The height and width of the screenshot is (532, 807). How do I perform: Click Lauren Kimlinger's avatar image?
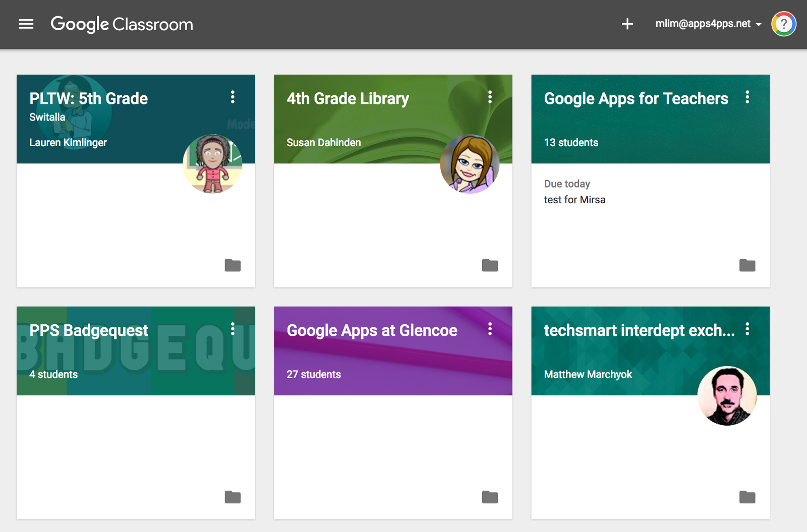click(x=212, y=163)
